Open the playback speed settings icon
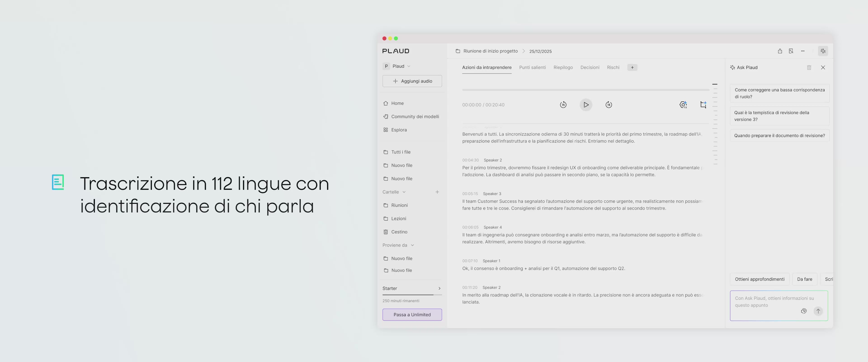 click(x=683, y=105)
